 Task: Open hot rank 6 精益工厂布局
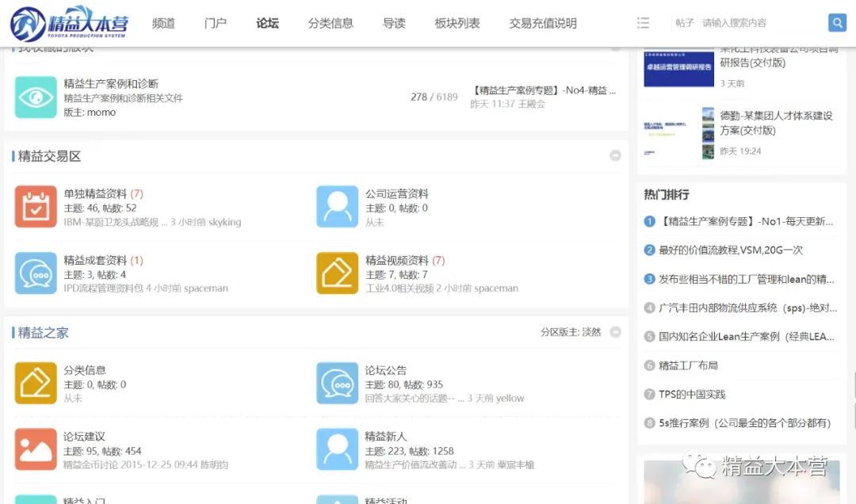[688, 365]
